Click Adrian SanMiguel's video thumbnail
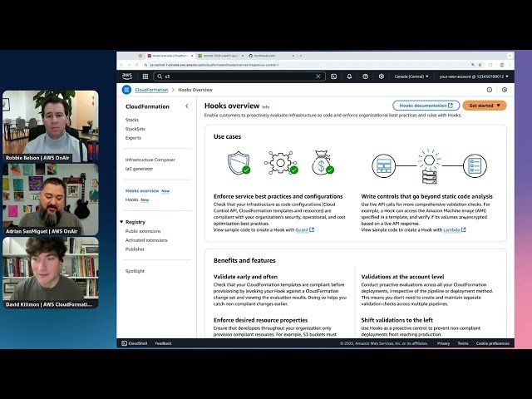This screenshot has width=532, height=399. click(51, 199)
